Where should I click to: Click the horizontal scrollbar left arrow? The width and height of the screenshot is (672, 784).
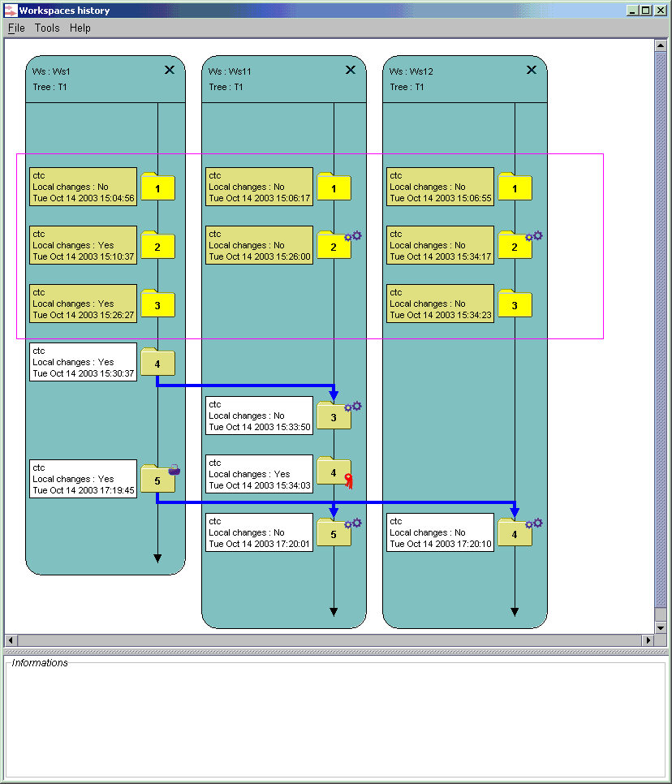(11, 640)
